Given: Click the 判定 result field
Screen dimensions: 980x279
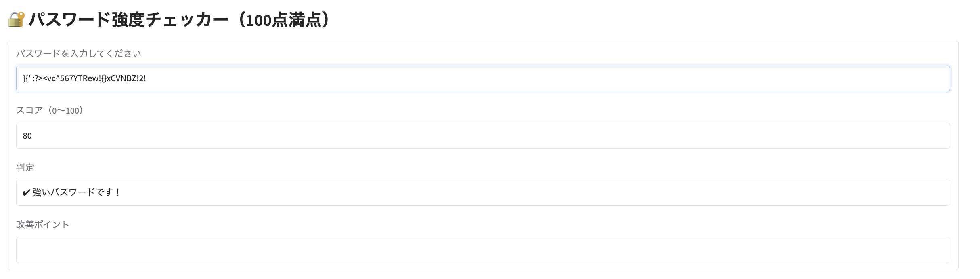Looking at the screenshot, I should [484, 192].
